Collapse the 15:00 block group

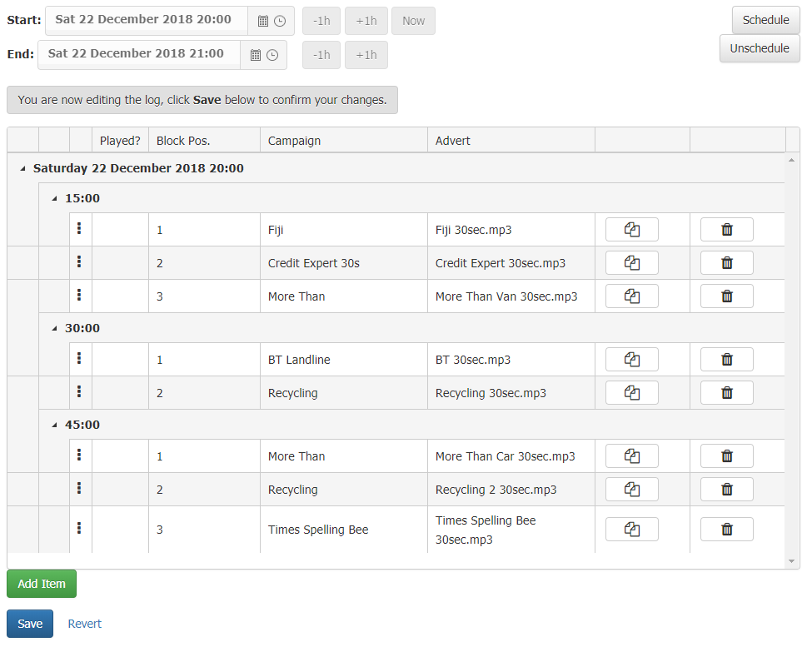point(54,199)
